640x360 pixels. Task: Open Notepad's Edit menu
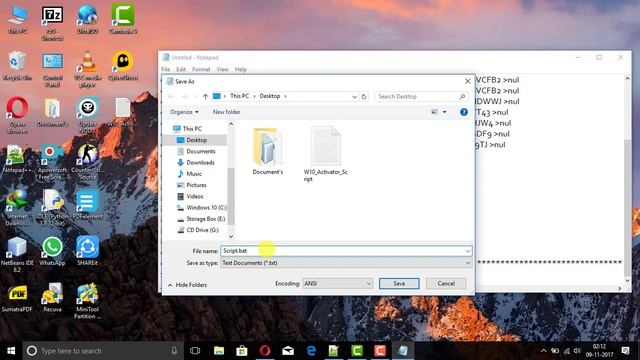181,69
